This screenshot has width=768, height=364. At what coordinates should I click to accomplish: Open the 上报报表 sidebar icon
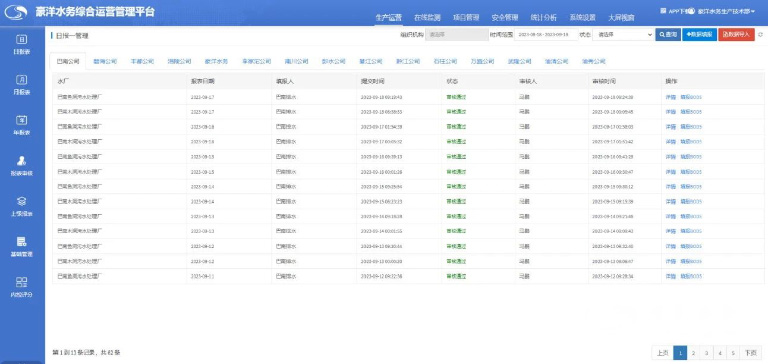point(22,201)
